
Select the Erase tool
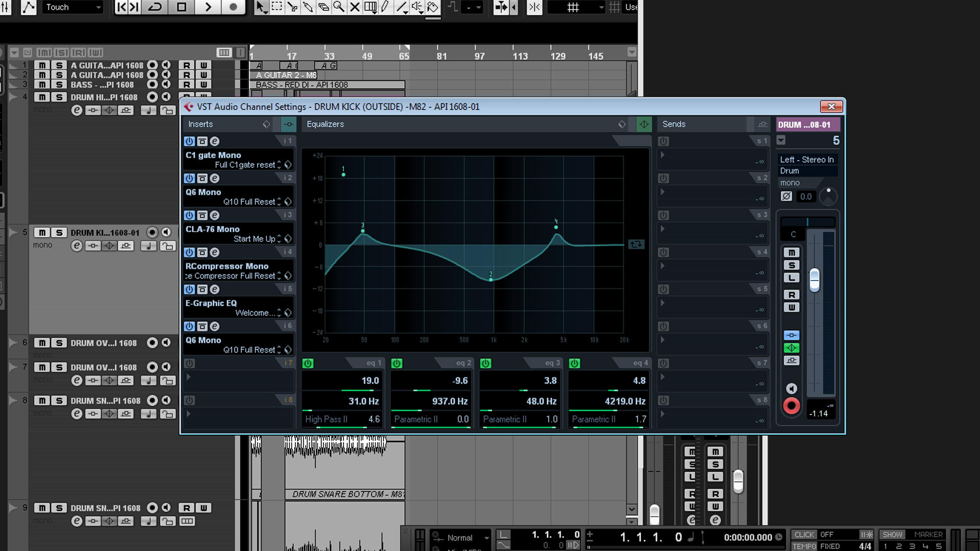point(324,7)
